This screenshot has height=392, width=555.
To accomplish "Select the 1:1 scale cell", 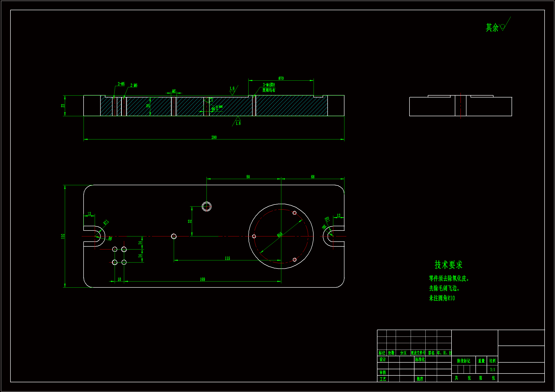I will click(x=492, y=369).
